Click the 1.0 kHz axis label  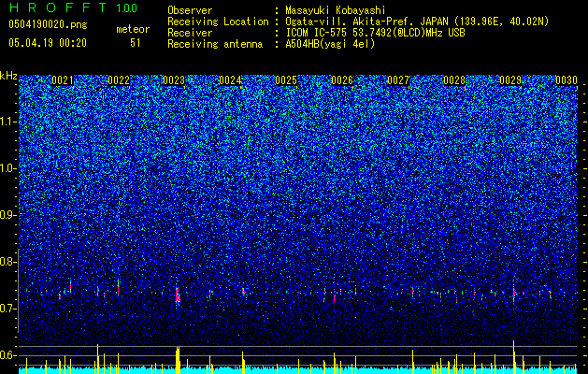[x=8, y=168]
